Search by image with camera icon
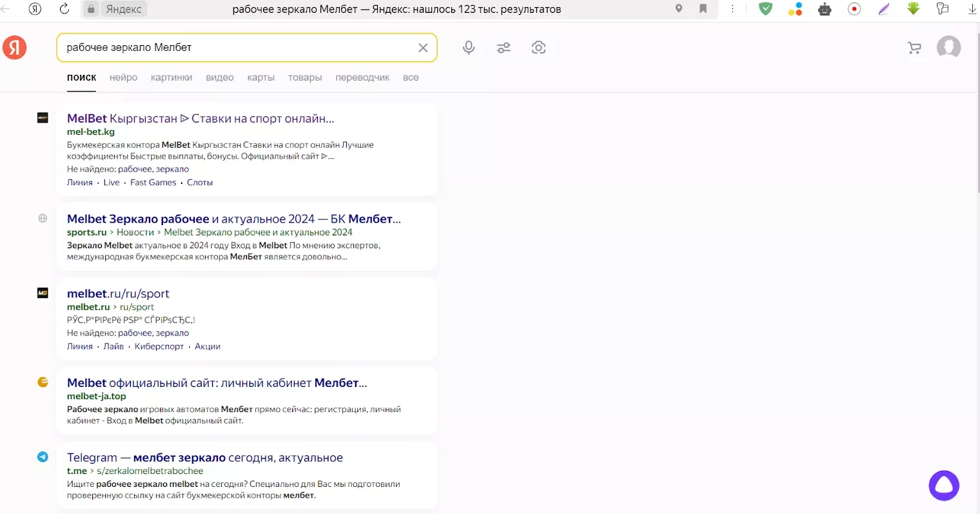 538,47
